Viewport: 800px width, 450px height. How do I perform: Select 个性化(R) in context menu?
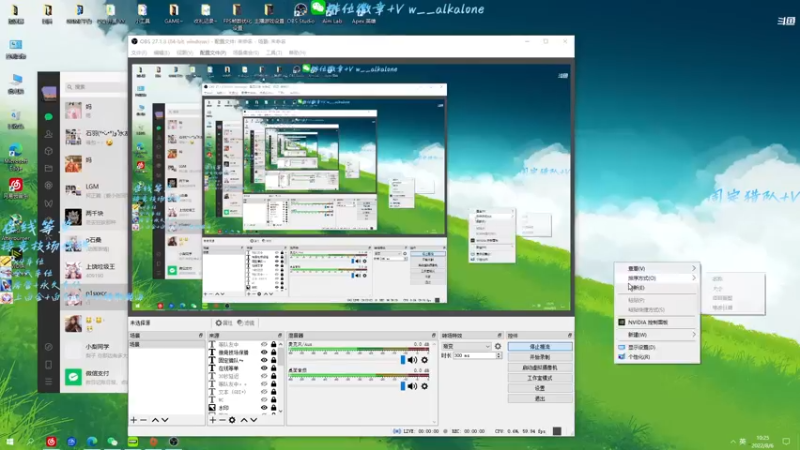click(657, 357)
